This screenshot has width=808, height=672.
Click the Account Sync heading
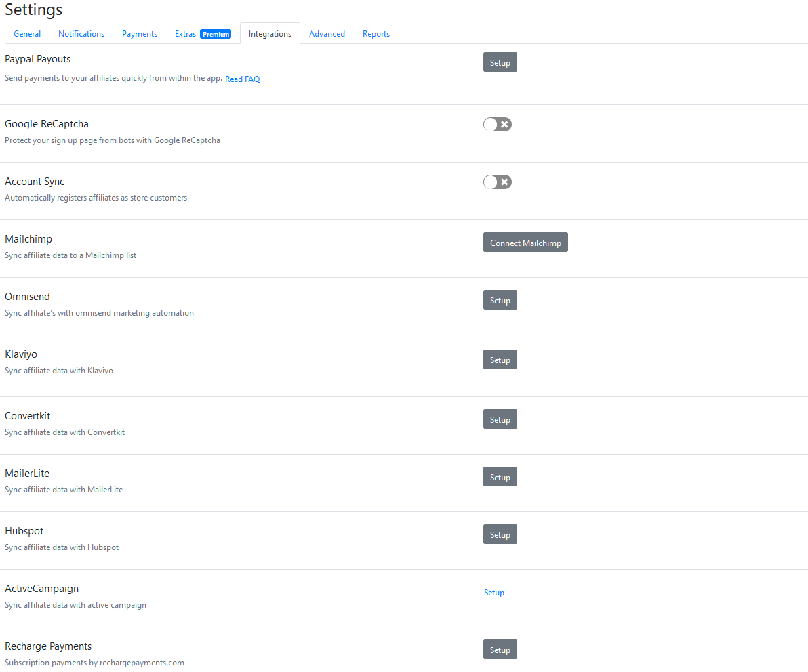pyautogui.click(x=35, y=182)
